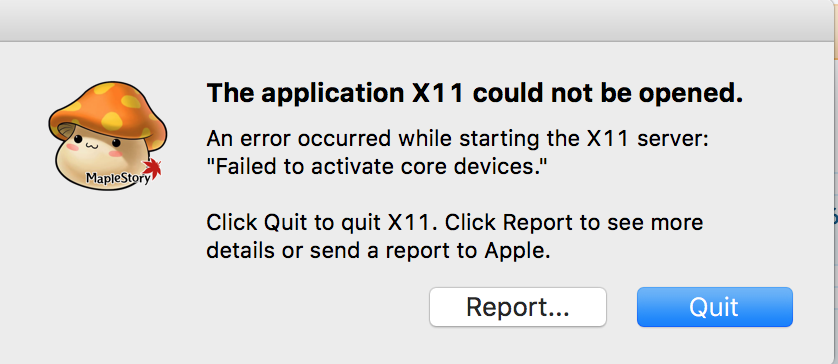This screenshot has width=838, height=364.
Task: Click the background window strip at right edge
Action: 834,182
